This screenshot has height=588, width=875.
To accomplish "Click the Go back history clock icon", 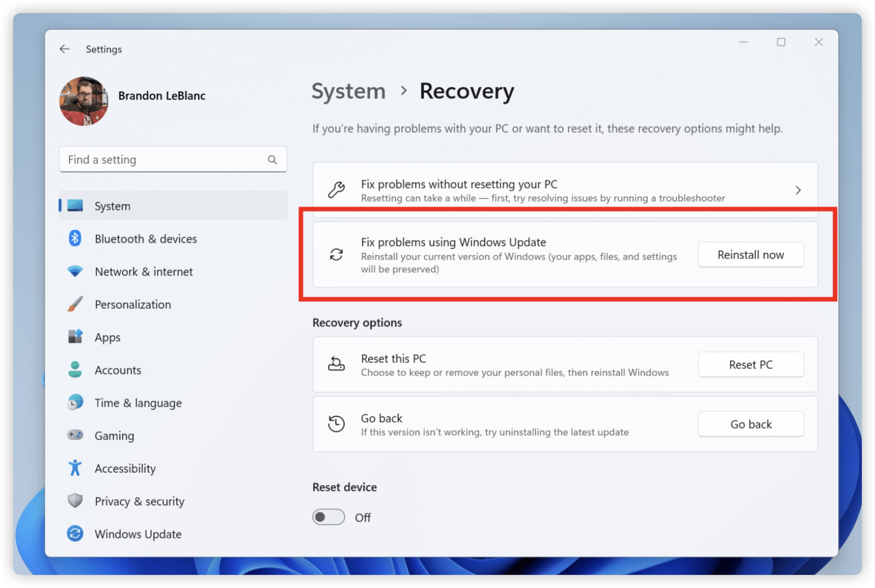I will [336, 424].
